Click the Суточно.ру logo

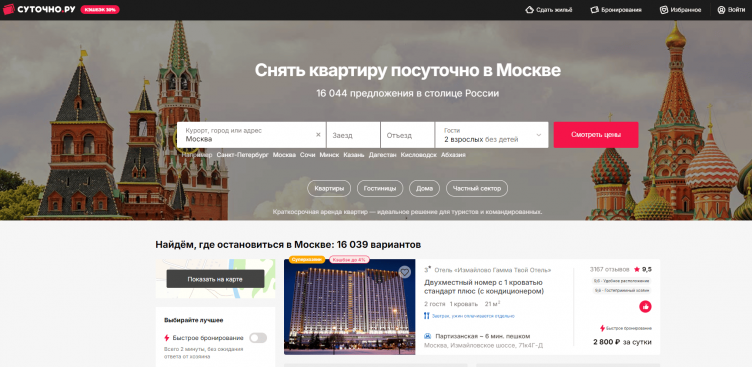click(x=39, y=9)
